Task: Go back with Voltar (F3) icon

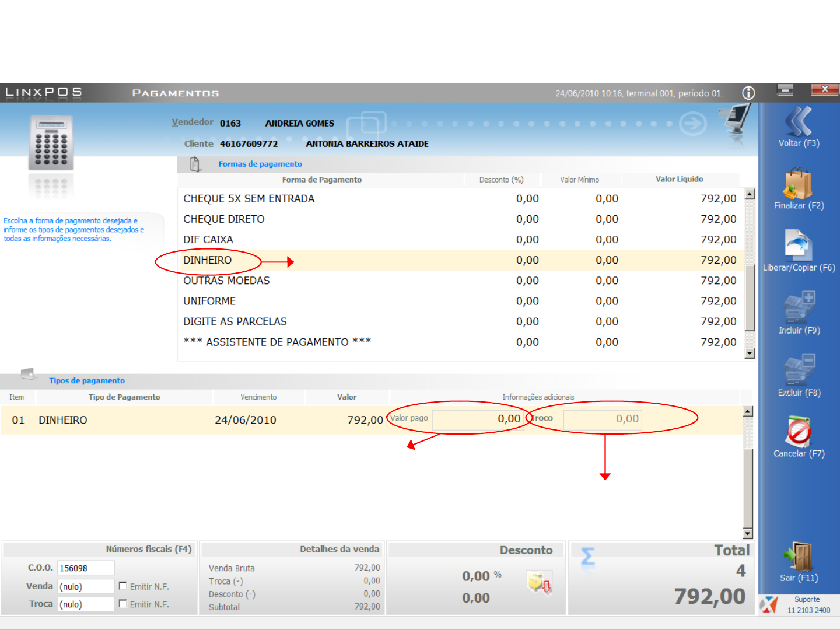Action: (799, 123)
